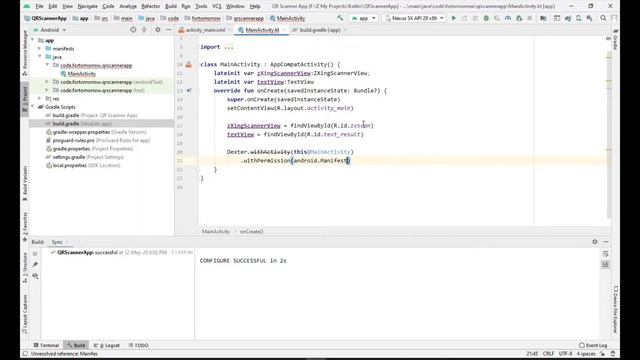Screen dimensions: 640x360
Task: Click the Profile app icon in the toolbar
Action: coord(508,18)
